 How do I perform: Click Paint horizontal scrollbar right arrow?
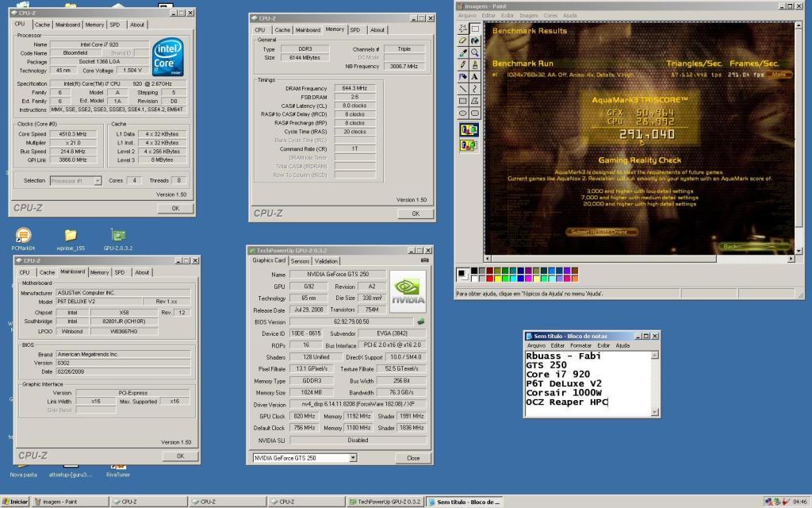791,258
